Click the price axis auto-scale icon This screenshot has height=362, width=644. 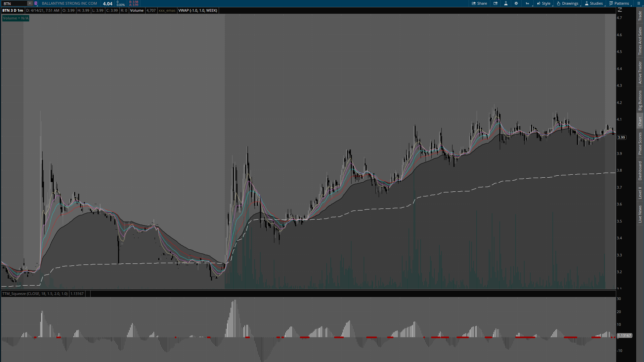(x=620, y=10)
